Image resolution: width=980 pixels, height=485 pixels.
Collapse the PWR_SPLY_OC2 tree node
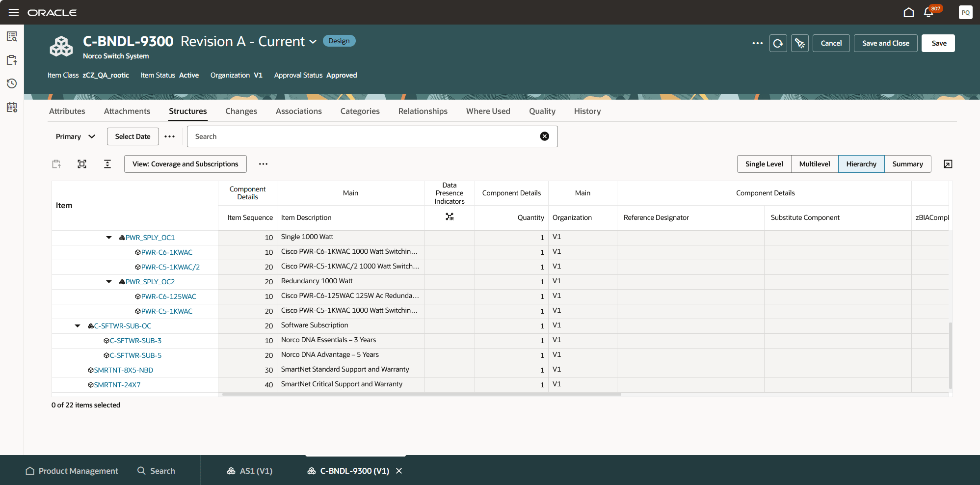point(109,282)
